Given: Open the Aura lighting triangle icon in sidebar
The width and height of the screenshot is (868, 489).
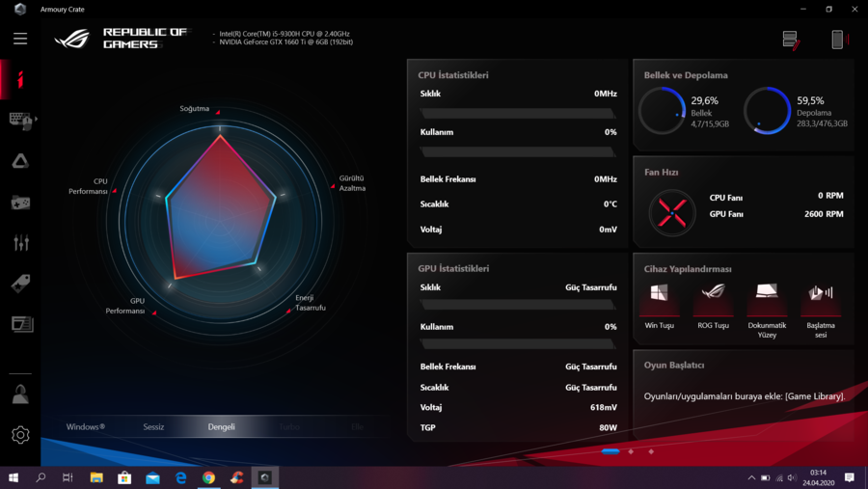Looking at the screenshot, I should 20,161.
